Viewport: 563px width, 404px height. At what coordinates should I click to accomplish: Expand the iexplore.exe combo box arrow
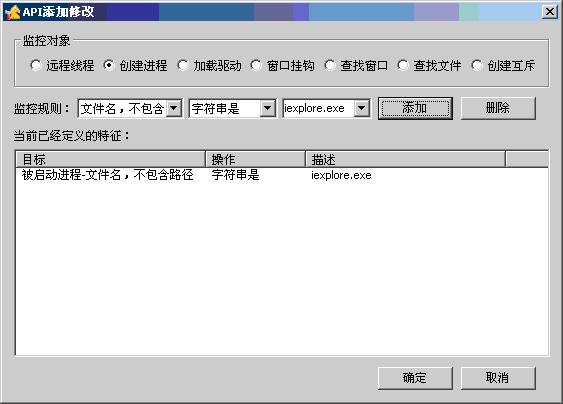pyautogui.click(x=362, y=108)
